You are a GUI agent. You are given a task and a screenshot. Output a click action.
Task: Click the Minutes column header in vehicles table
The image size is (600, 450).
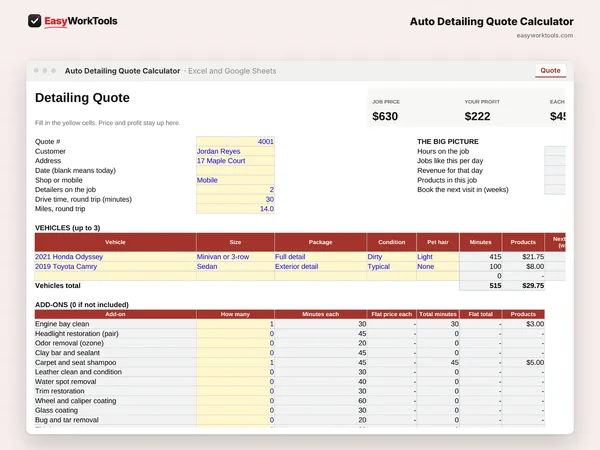(x=481, y=242)
